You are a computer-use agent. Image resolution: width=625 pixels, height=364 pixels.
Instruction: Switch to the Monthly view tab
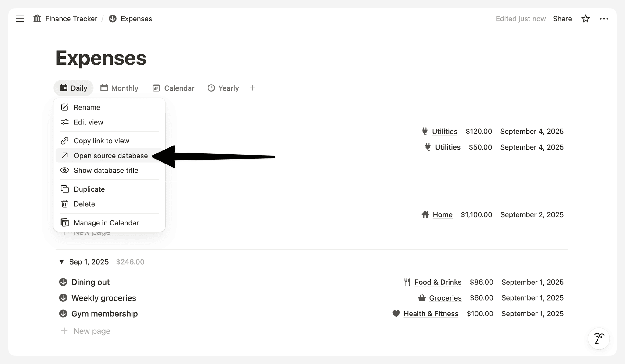click(x=119, y=88)
